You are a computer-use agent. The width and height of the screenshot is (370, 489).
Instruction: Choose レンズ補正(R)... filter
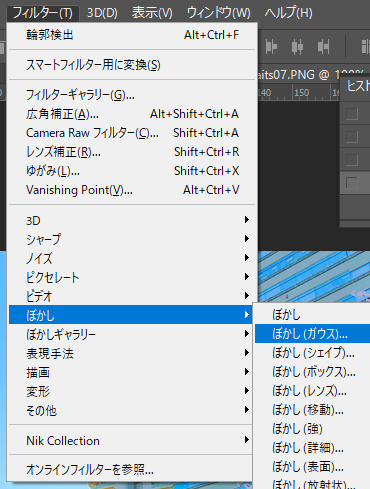click(132, 152)
